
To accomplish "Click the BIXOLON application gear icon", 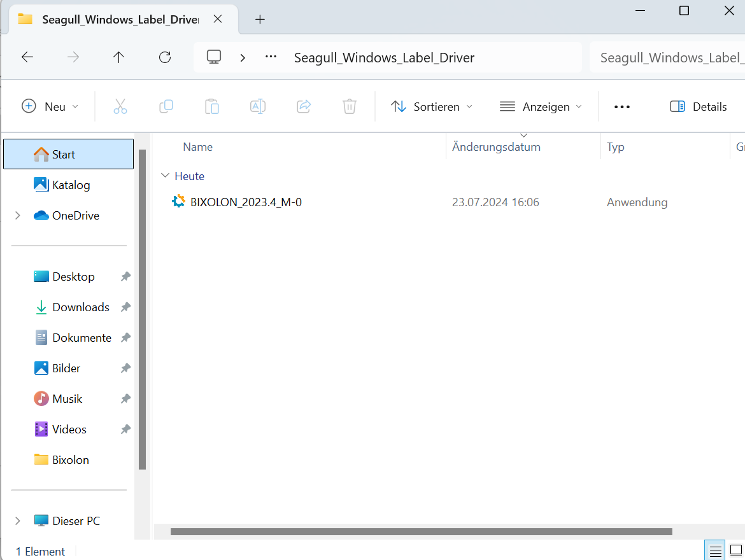I will (x=179, y=201).
